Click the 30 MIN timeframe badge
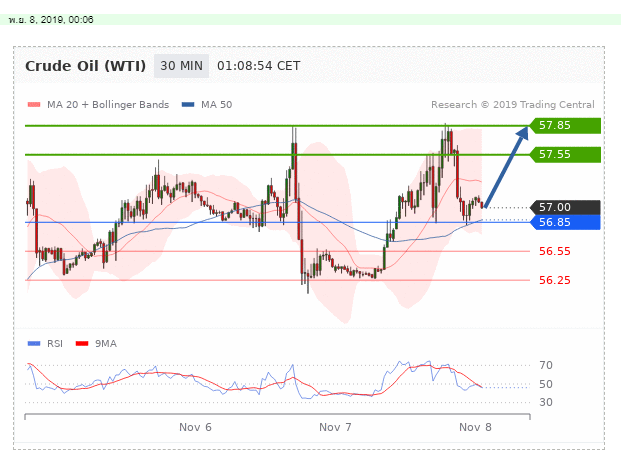Image resolution: width=621 pixels, height=464 pixels. pyautogui.click(x=181, y=66)
